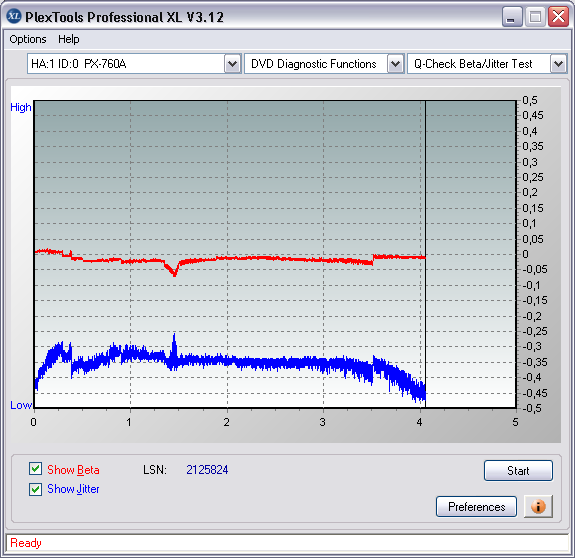Open the Options menu

pyautogui.click(x=28, y=39)
